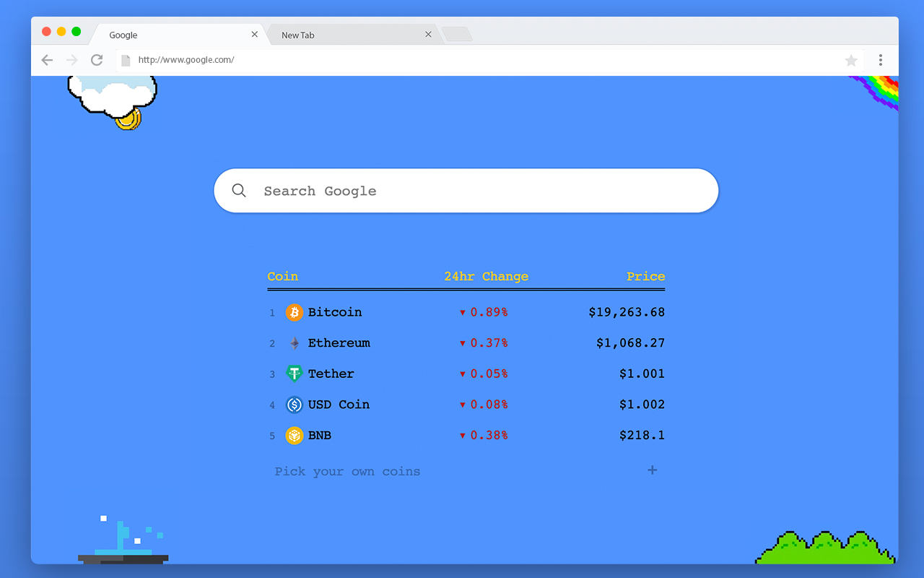This screenshot has width=924, height=578.
Task: Click Tether's 0.05% change value
Action: click(489, 374)
